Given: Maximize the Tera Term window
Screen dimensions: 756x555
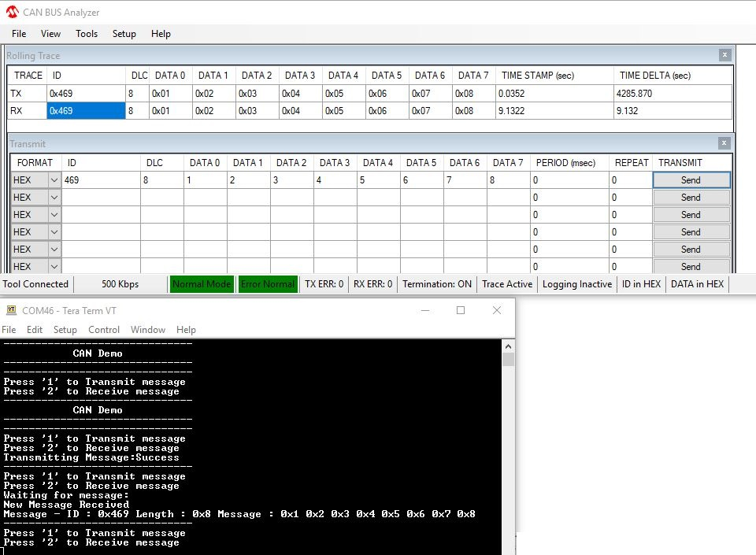Looking at the screenshot, I should coord(461,310).
